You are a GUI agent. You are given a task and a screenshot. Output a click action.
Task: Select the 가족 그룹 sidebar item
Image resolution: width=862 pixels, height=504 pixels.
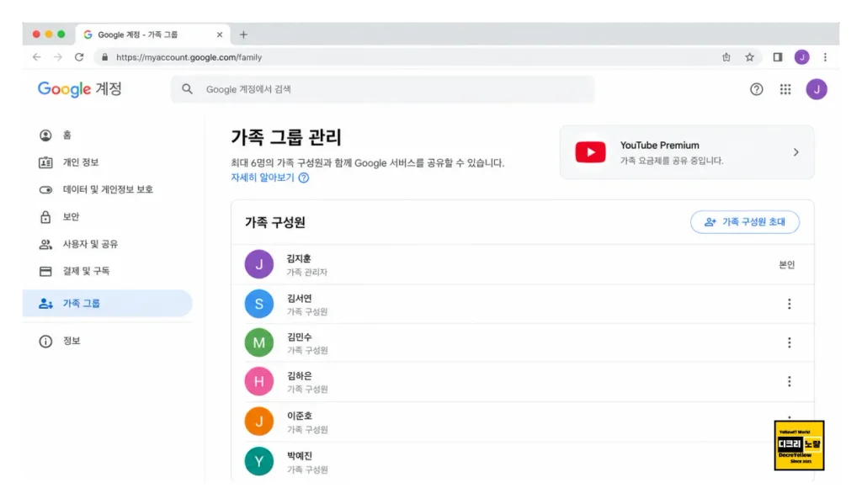click(107, 304)
